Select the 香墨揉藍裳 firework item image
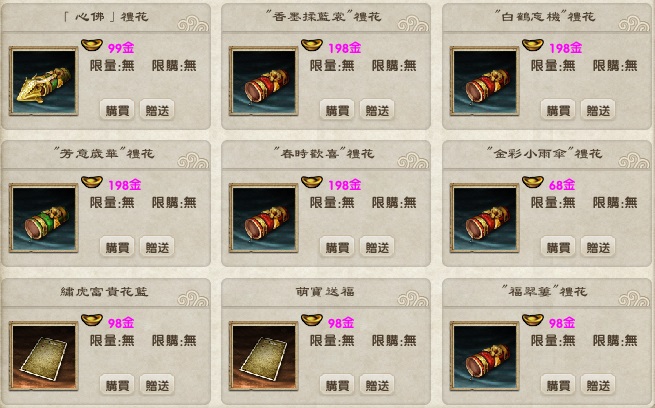The height and width of the screenshot is (408, 655). [x=264, y=81]
